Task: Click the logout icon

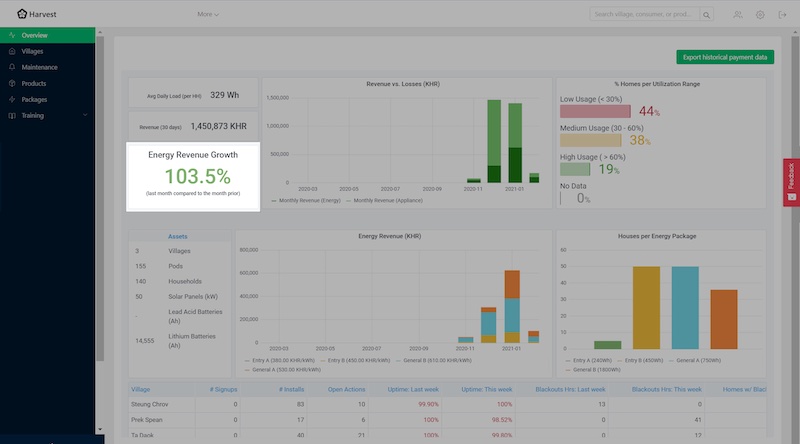Action: pos(783,15)
